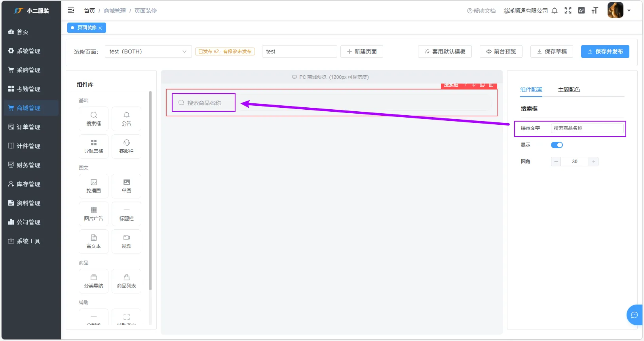Open the notification bell in header
Viewport: 644px width, 341px height.
555,11
